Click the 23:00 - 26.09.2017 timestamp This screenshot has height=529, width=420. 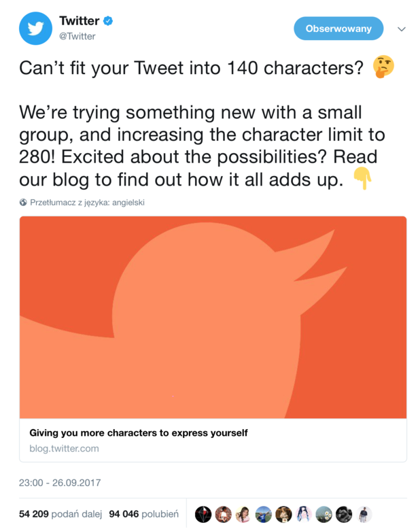[x=60, y=483]
